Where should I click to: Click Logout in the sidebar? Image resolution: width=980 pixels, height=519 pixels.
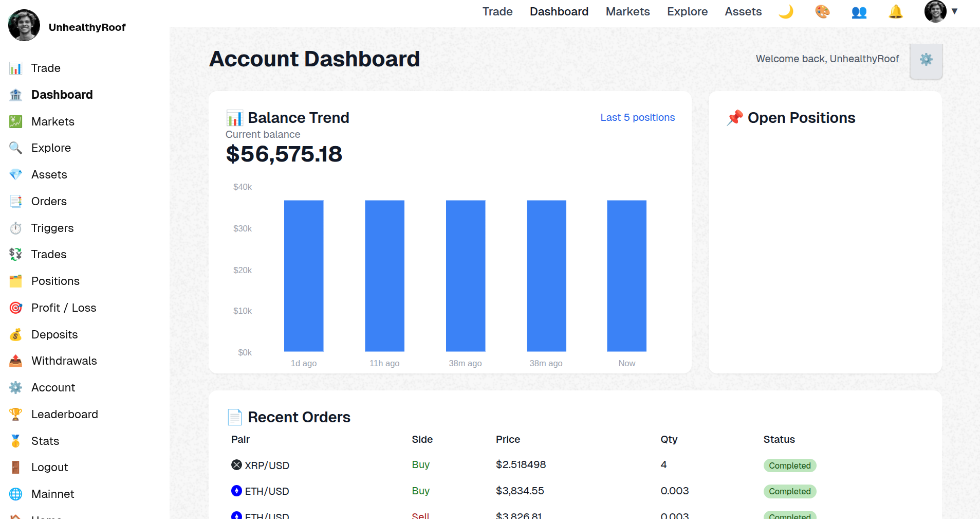(49, 467)
